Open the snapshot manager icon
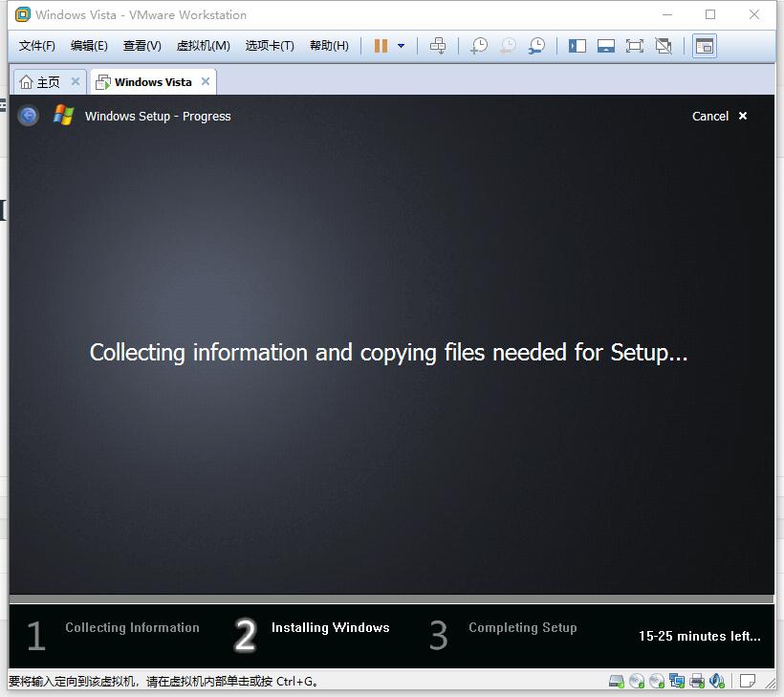Screen dimensions: 784x697 [x=537, y=46]
